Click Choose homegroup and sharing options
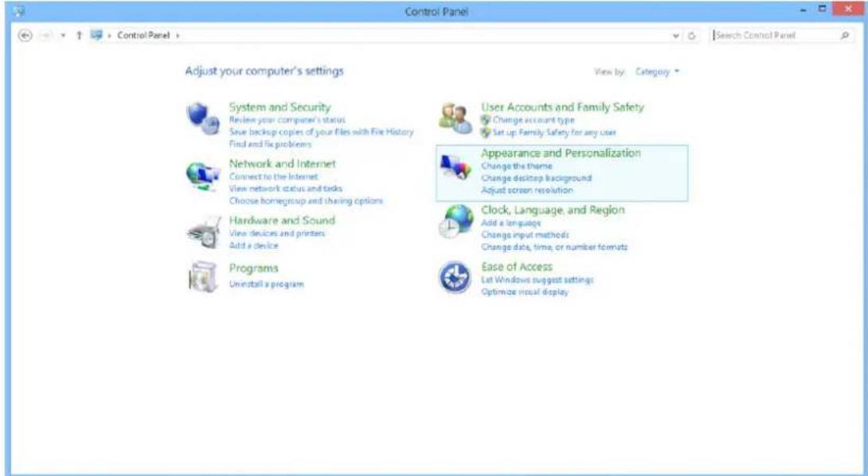Screen dimensions: 868x476 tap(306, 201)
